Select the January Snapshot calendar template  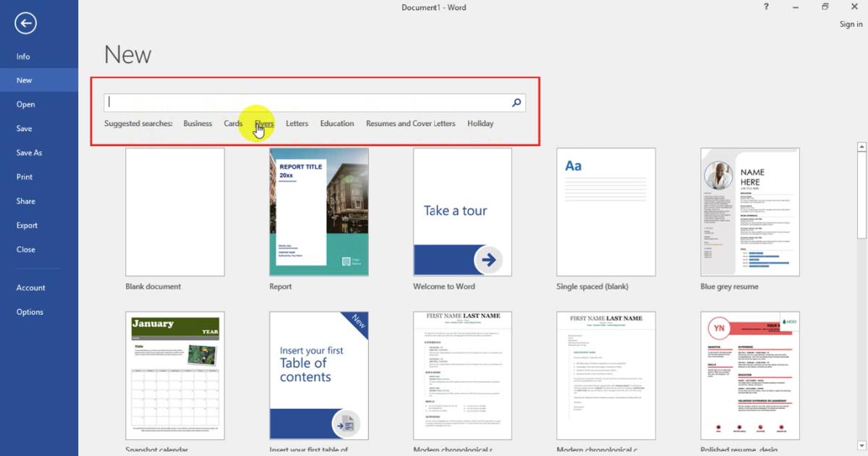click(175, 376)
